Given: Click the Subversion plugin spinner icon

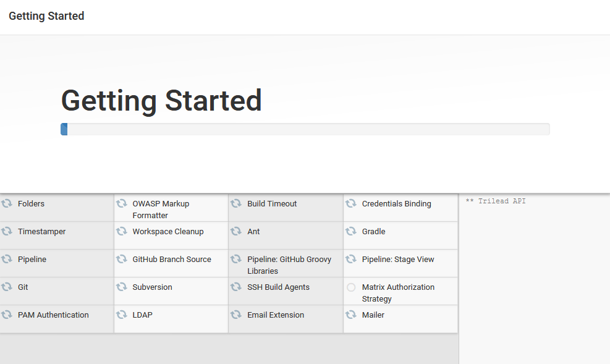Looking at the screenshot, I should click(121, 286).
